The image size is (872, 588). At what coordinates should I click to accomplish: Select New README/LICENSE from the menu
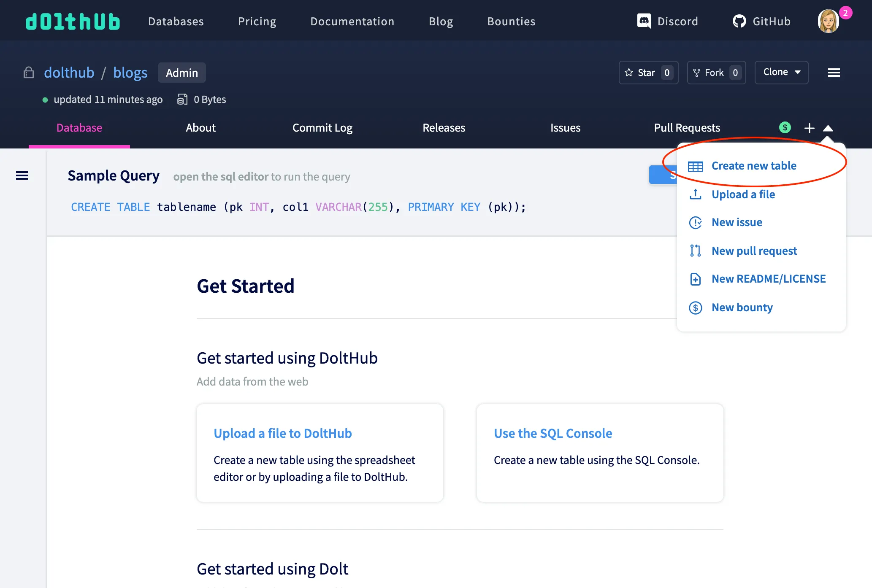tap(768, 278)
